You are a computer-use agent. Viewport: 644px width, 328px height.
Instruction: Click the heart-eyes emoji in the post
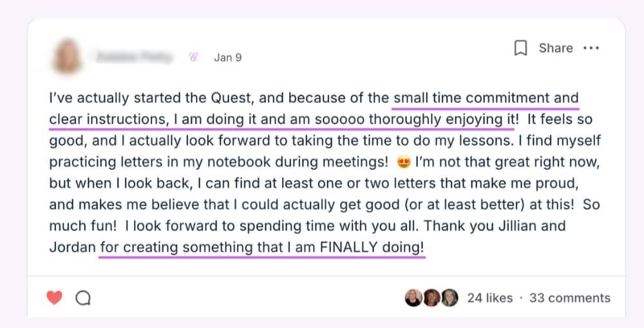point(405,161)
